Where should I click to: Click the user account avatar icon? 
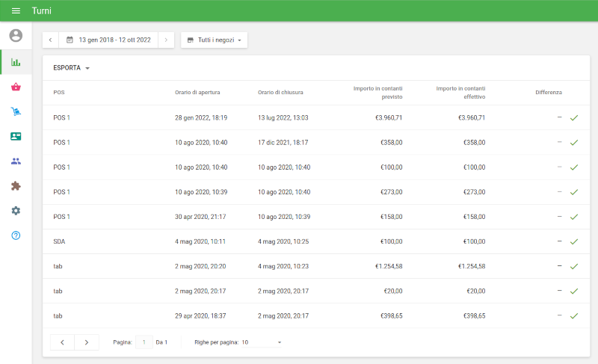click(16, 36)
